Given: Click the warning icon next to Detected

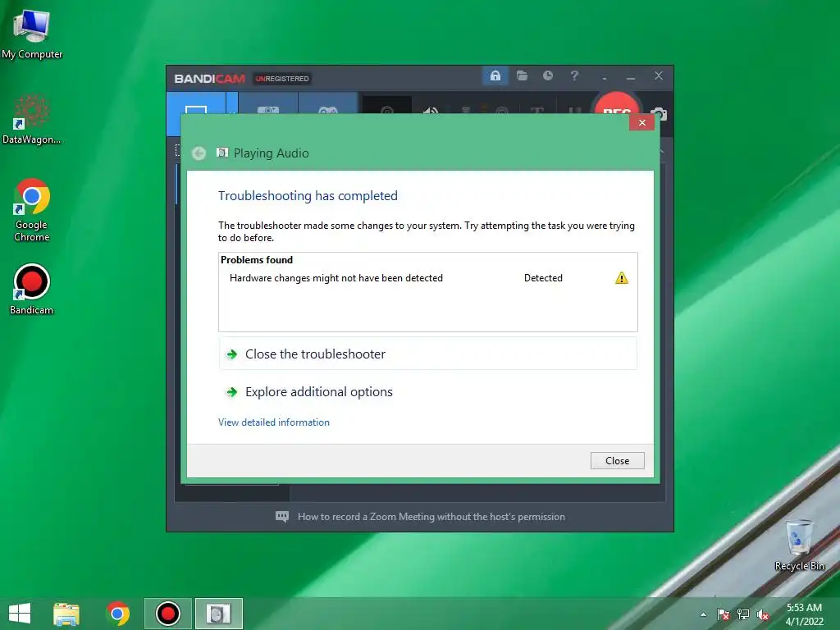Looking at the screenshot, I should pos(622,278).
